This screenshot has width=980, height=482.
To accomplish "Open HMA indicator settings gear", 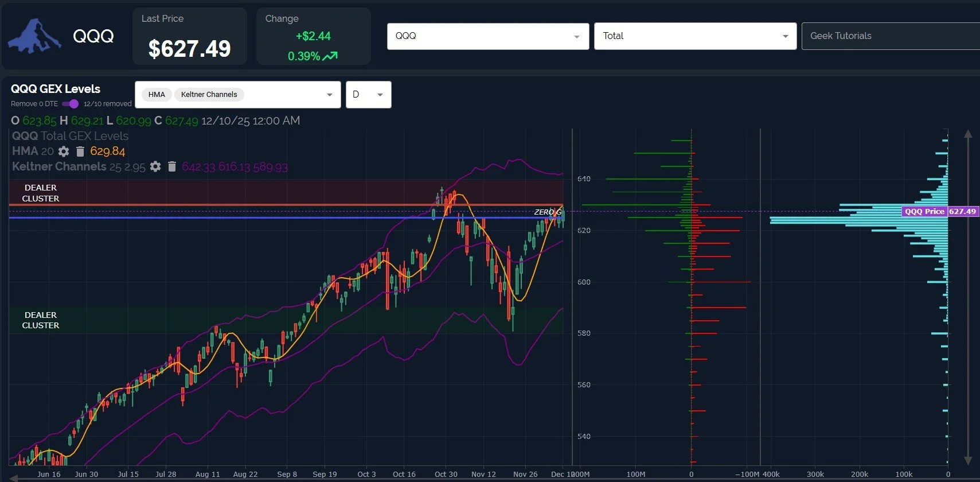I will pyautogui.click(x=64, y=151).
